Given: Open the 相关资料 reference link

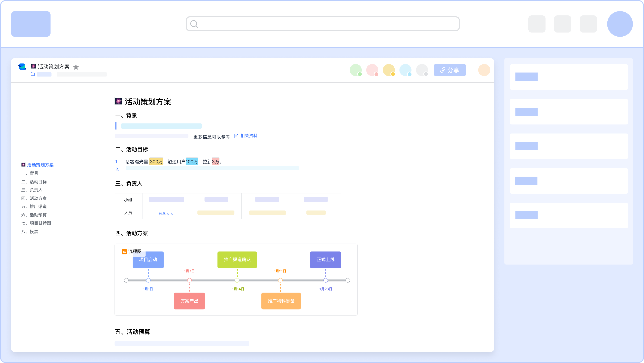Looking at the screenshot, I should click(249, 135).
